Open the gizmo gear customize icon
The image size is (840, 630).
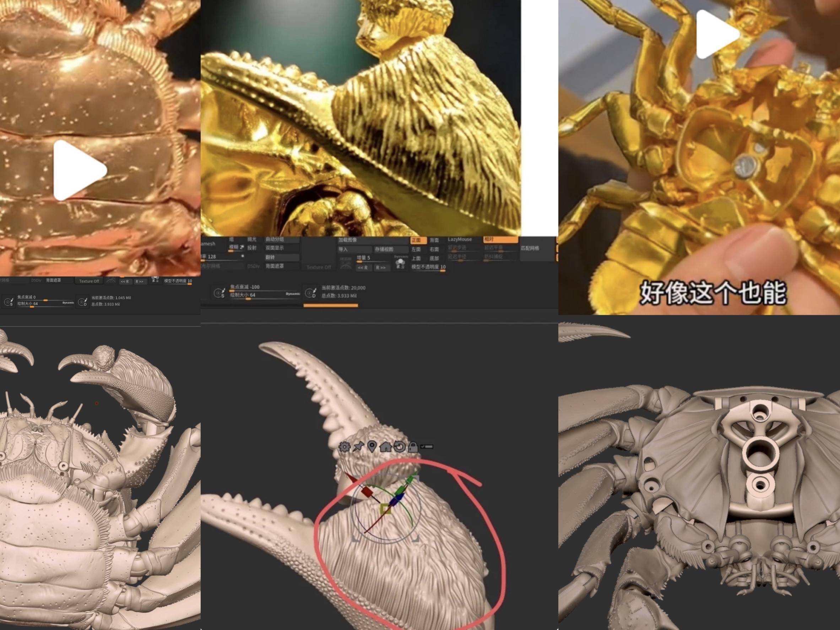coord(345,447)
